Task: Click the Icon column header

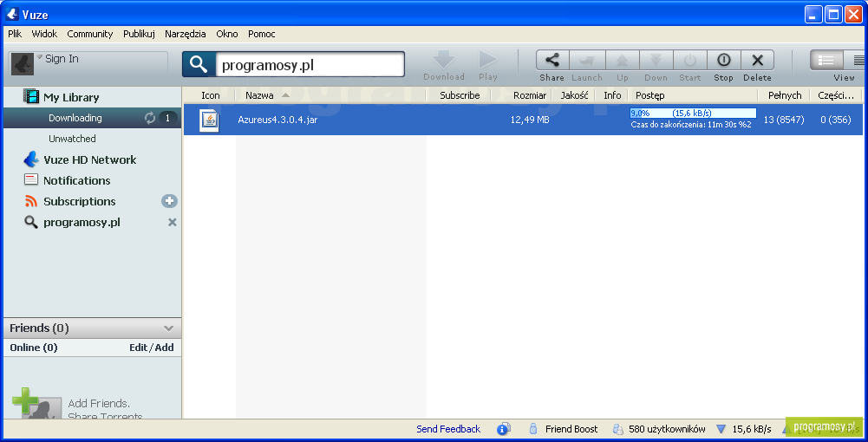Action: 211,95
